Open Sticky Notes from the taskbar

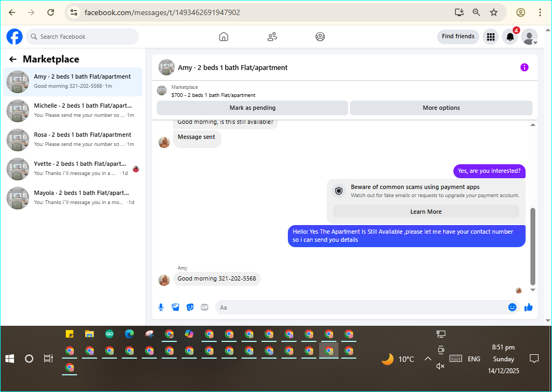point(70,334)
